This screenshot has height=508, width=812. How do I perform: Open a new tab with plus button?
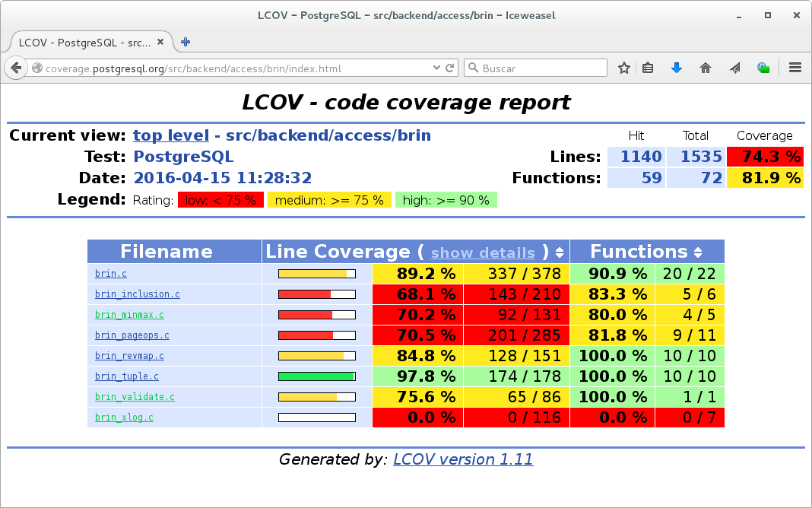(186, 42)
